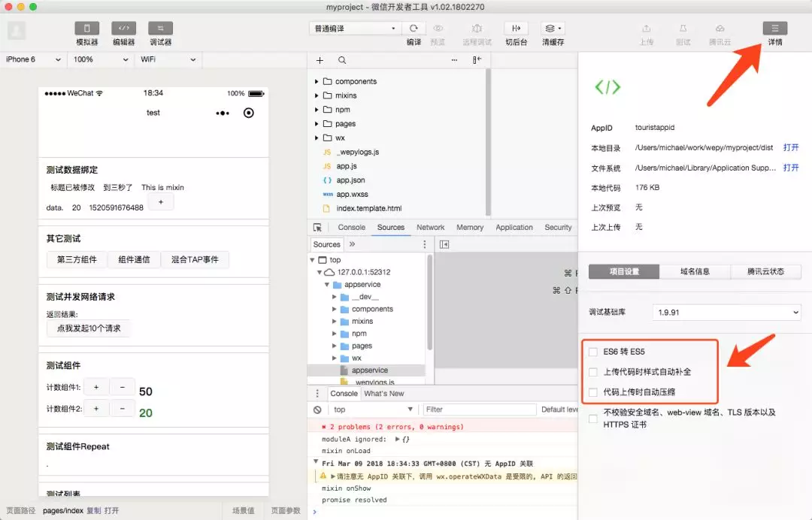Expand the pages folder in file tree
This screenshot has width=812, height=520.
(x=317, y=124)
